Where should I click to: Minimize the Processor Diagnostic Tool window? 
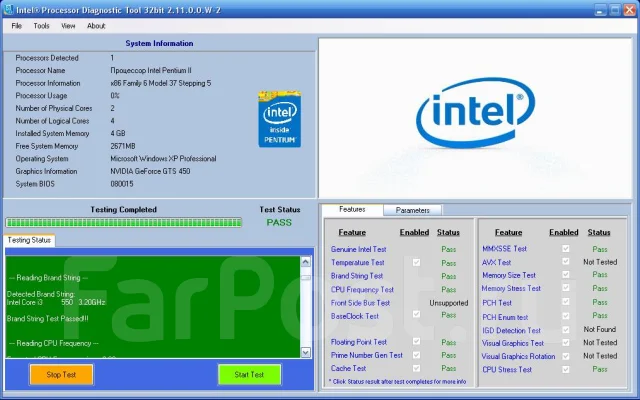[600, 10]
